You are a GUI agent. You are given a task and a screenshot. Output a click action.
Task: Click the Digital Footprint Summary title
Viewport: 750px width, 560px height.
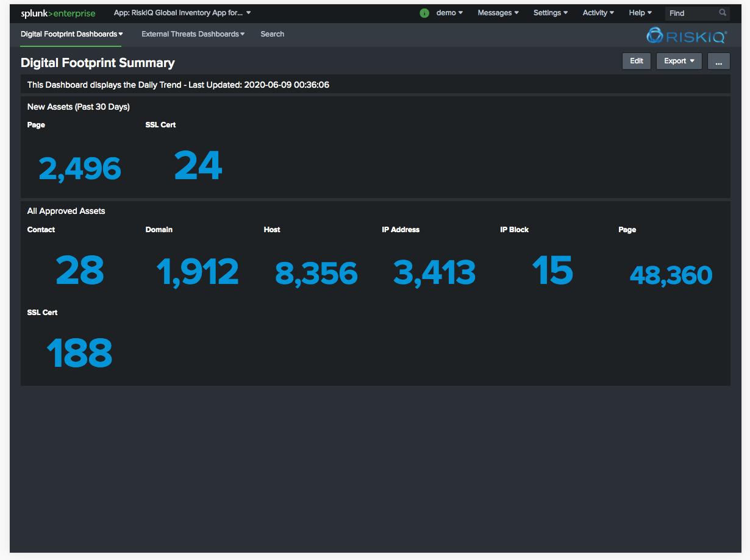pyautogui.click(x=98, y=63)
